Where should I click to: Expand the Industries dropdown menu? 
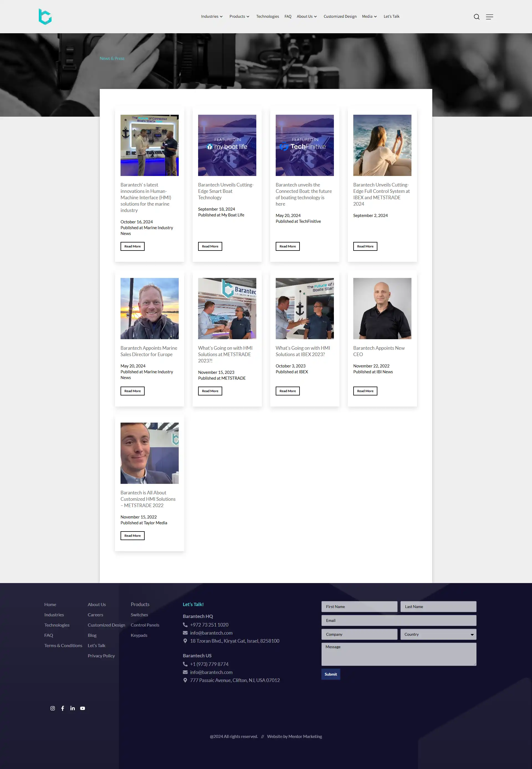point(211,16)
